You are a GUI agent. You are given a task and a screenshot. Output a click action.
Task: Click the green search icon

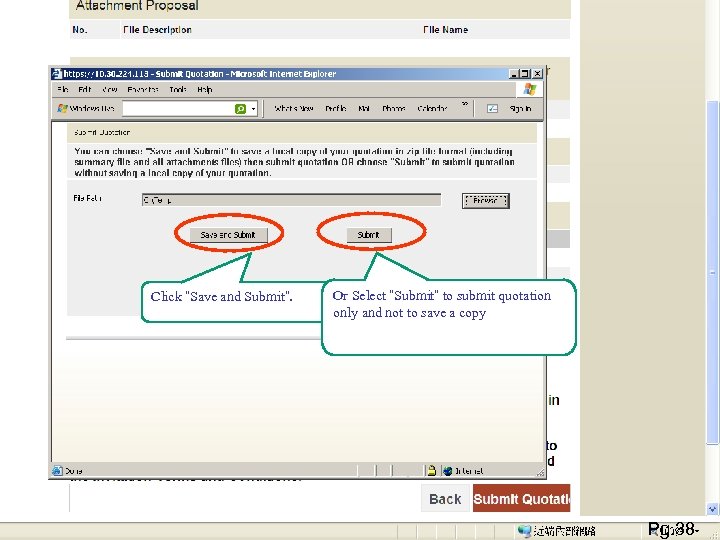[241, 109]
